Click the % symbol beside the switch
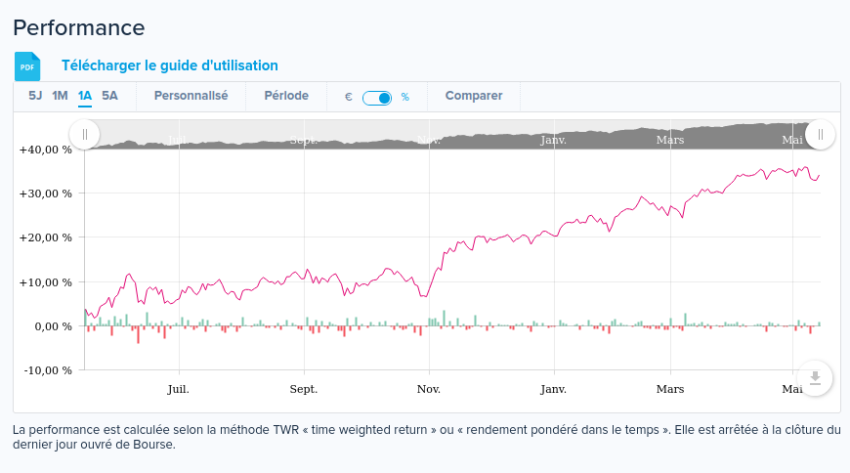 tap(405, 97)
